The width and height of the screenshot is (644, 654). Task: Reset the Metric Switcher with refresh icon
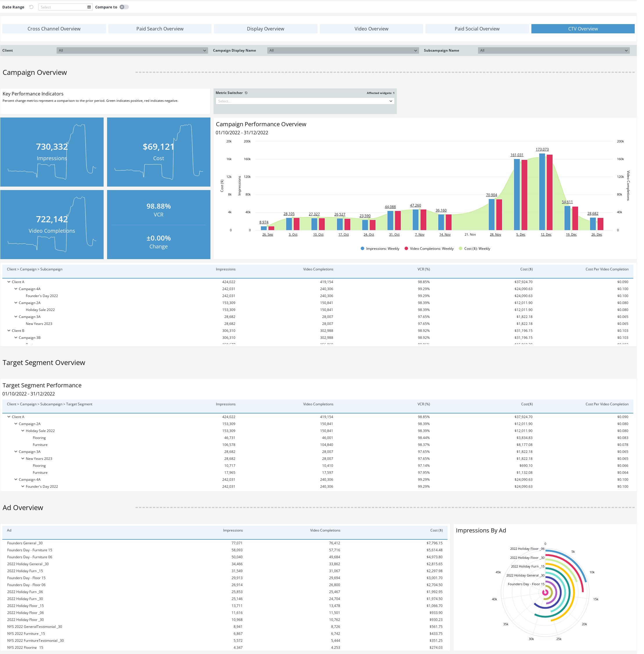246,93
